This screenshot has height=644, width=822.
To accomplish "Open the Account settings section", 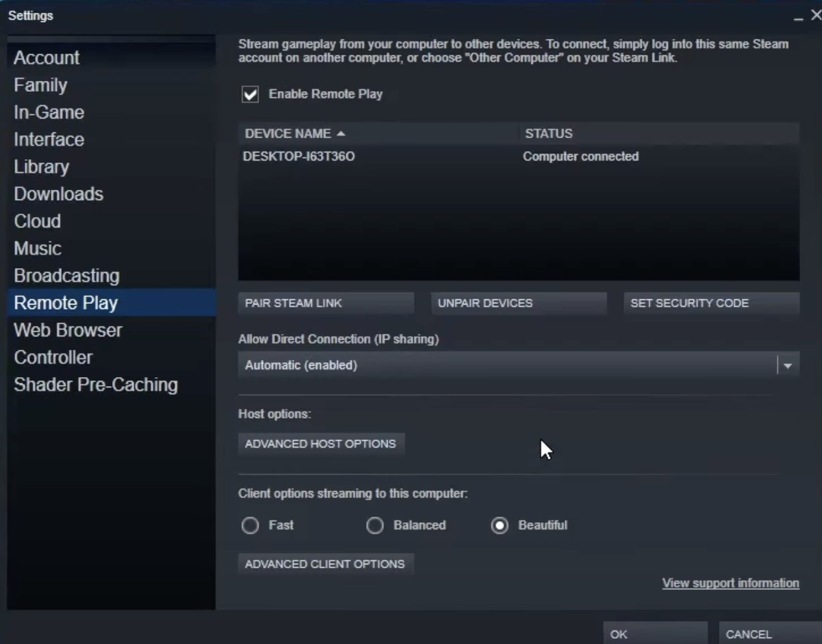I will click(46, 57).
